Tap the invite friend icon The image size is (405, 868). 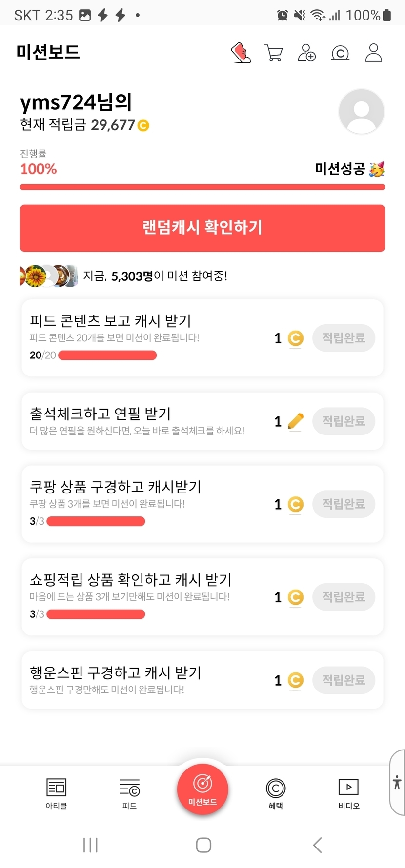point(307,53)
